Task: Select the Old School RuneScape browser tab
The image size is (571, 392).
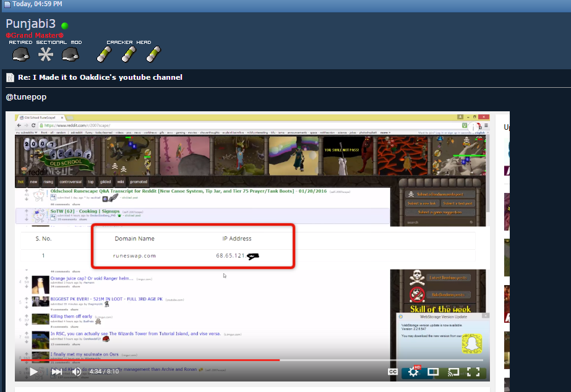Action: click(41, 117)
